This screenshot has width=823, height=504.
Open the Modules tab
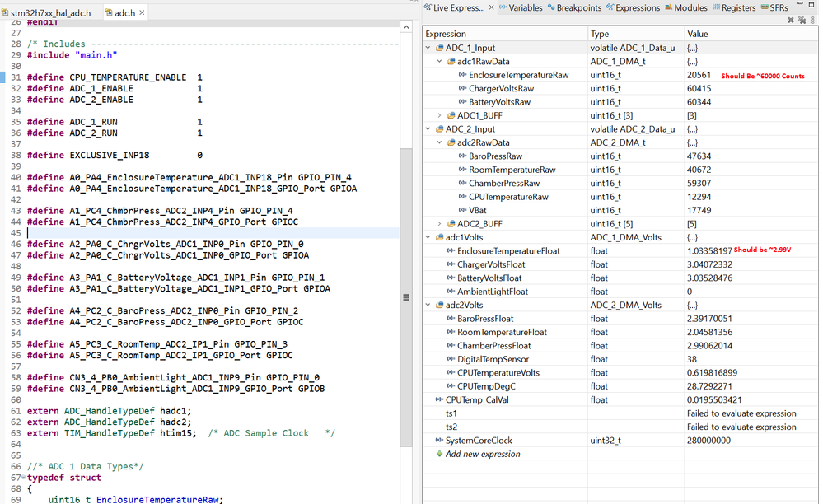pos(686,7)
